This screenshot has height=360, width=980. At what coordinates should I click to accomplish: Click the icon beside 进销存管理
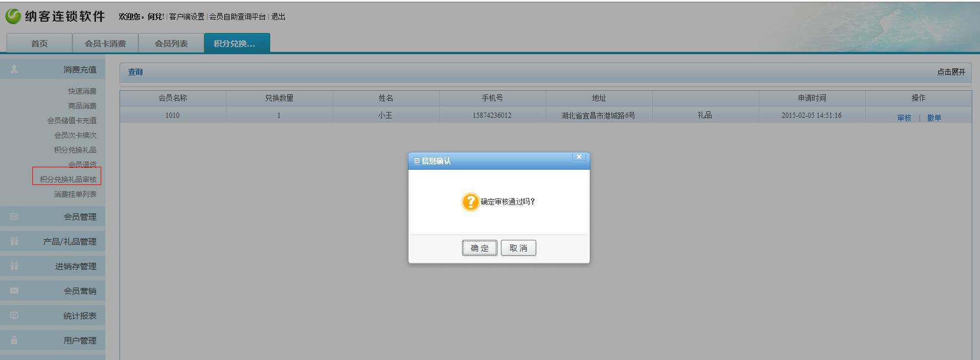pos(14,266)
